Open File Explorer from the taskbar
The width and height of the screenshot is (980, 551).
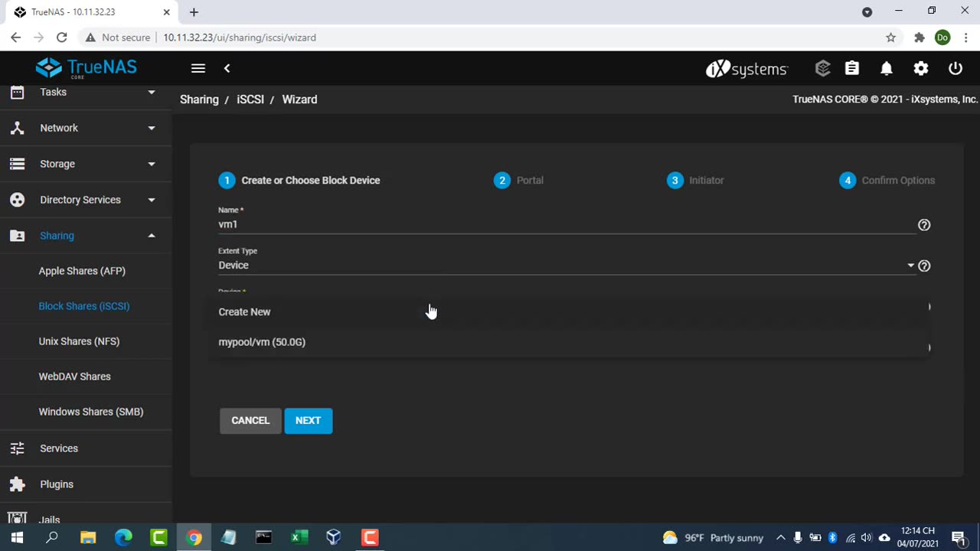[x=88, y=538]
